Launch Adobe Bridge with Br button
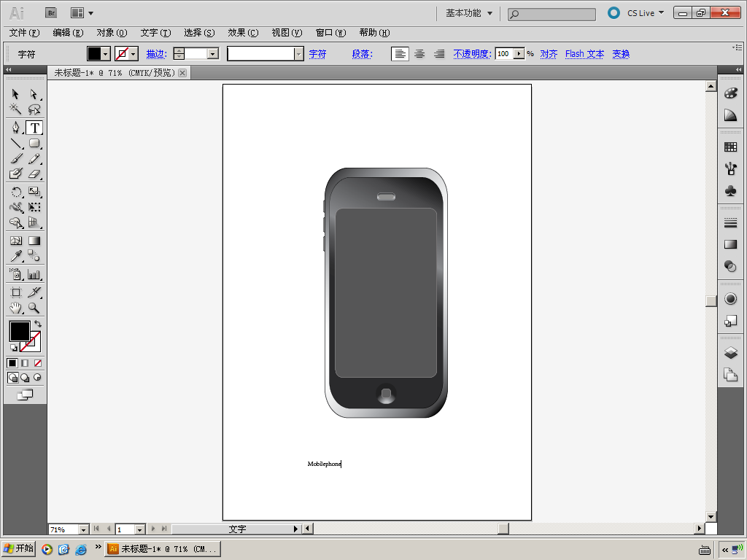Viewport: 747px width, 560px height. [x=51, y=12]
